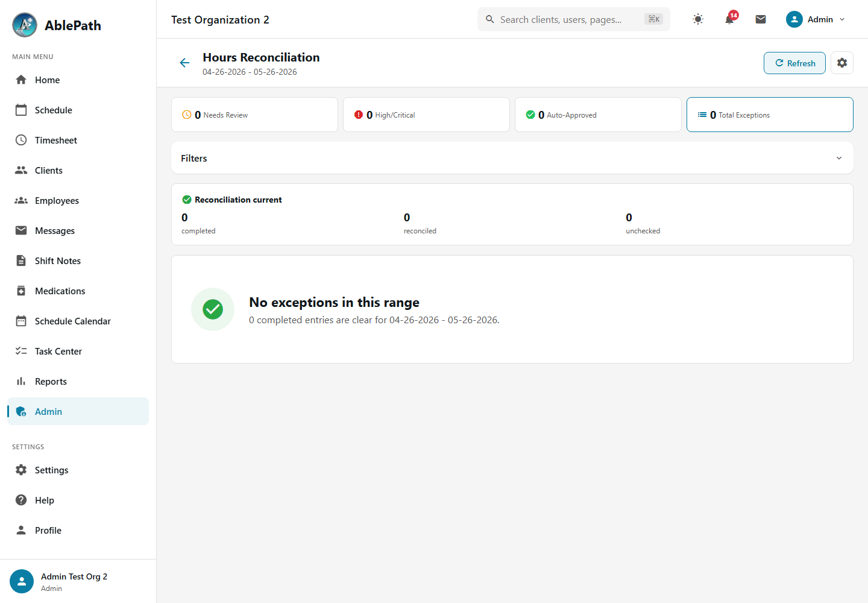Screen dimensions: 868x603
Task: Click the Admin avatar icon in header
Action: 794,19
